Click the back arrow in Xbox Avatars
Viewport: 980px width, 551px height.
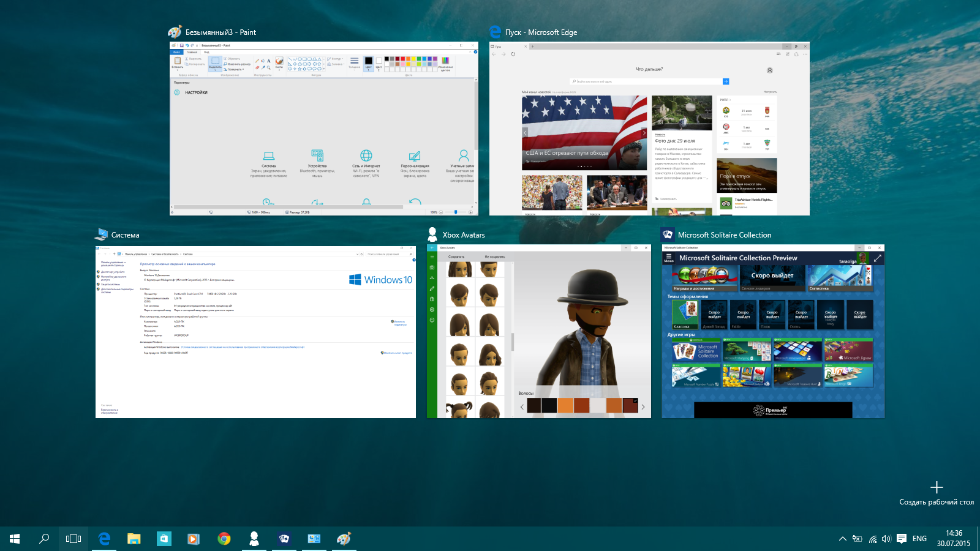tap(432, 247)
